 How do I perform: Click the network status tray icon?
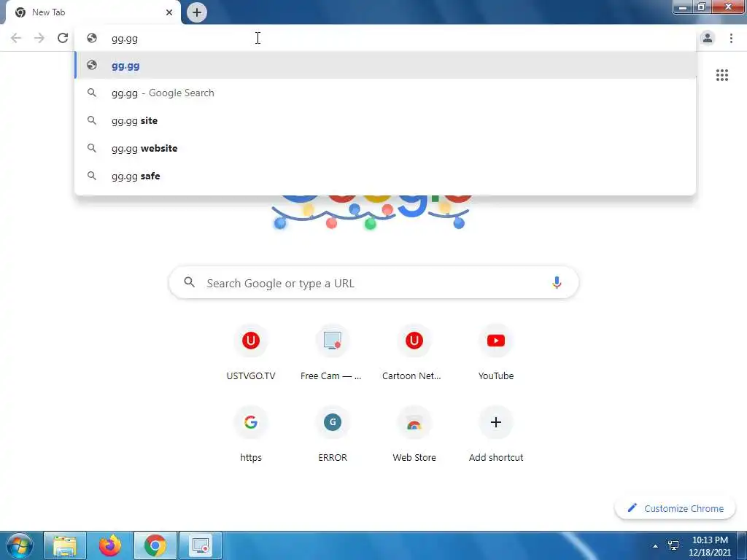tap(673, 545)
